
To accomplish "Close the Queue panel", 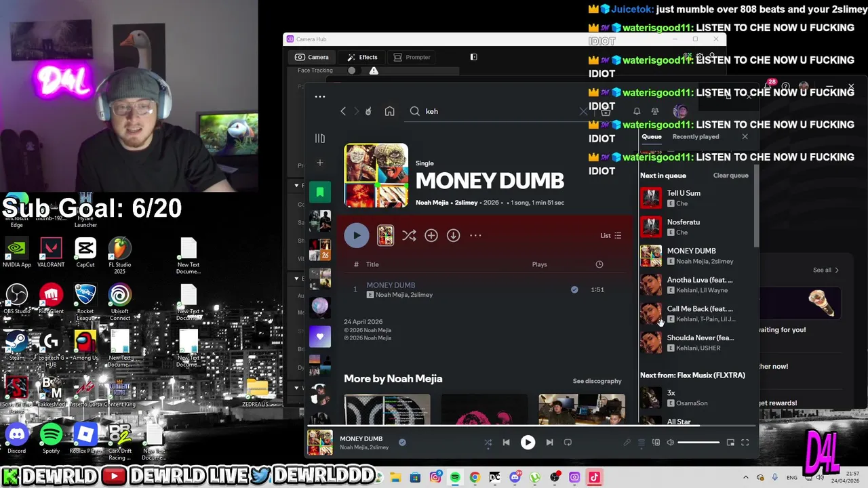I will click(745, 137).
